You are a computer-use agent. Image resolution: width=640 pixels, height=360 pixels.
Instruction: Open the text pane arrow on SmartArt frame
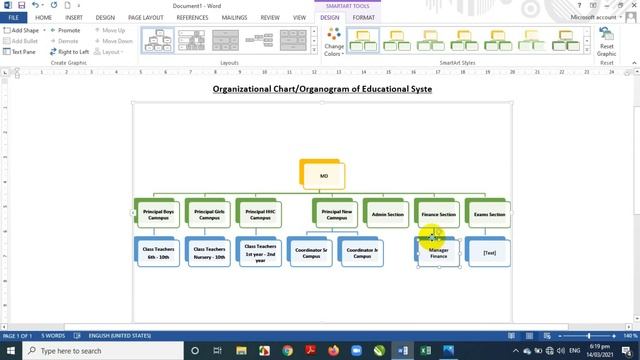point(133,213)
